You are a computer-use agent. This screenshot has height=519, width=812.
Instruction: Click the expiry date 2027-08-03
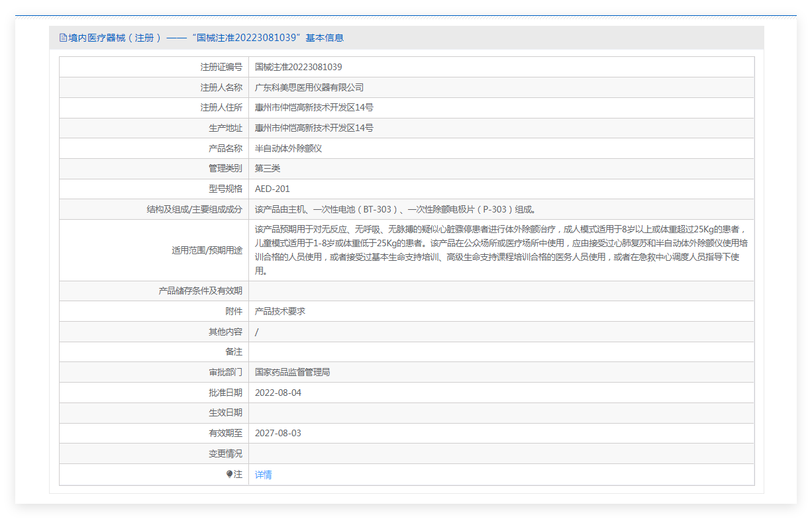point(278,433)
